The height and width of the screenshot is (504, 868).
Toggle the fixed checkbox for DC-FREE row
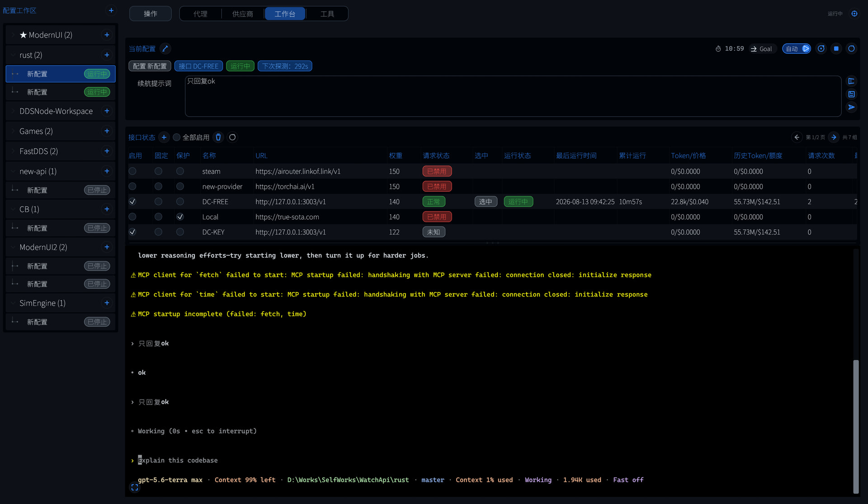point(158,202)
